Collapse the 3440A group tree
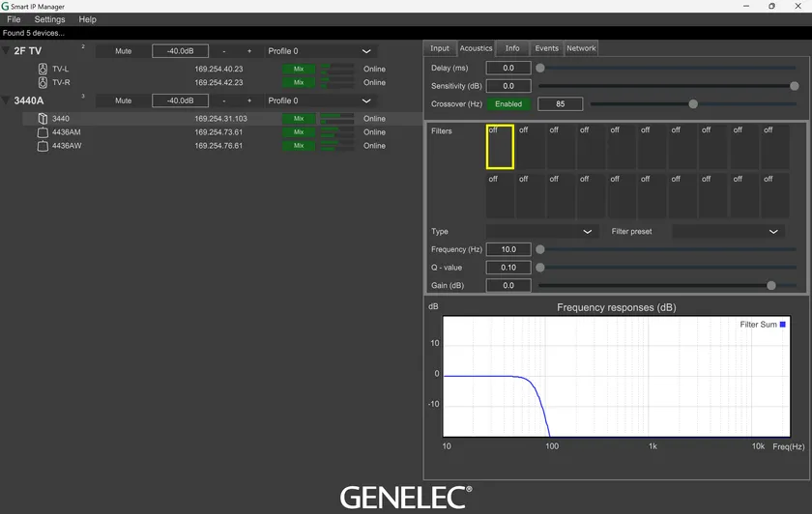812x514 pixels. 7,100
